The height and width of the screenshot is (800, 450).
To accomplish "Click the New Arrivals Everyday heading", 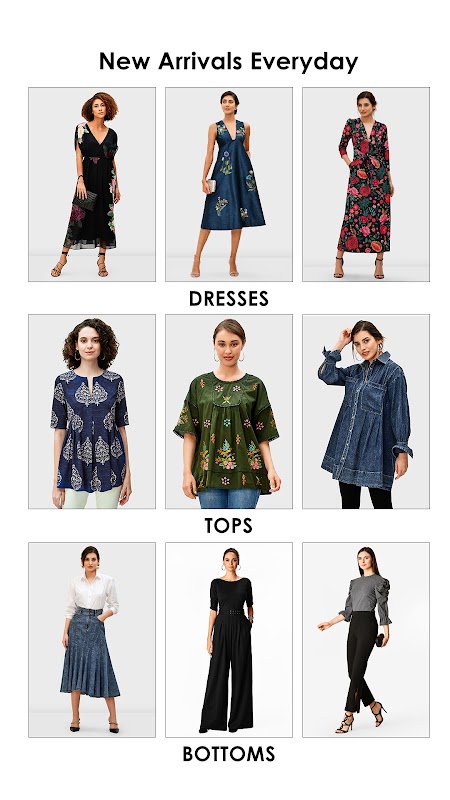I will (x=229, y=61).
